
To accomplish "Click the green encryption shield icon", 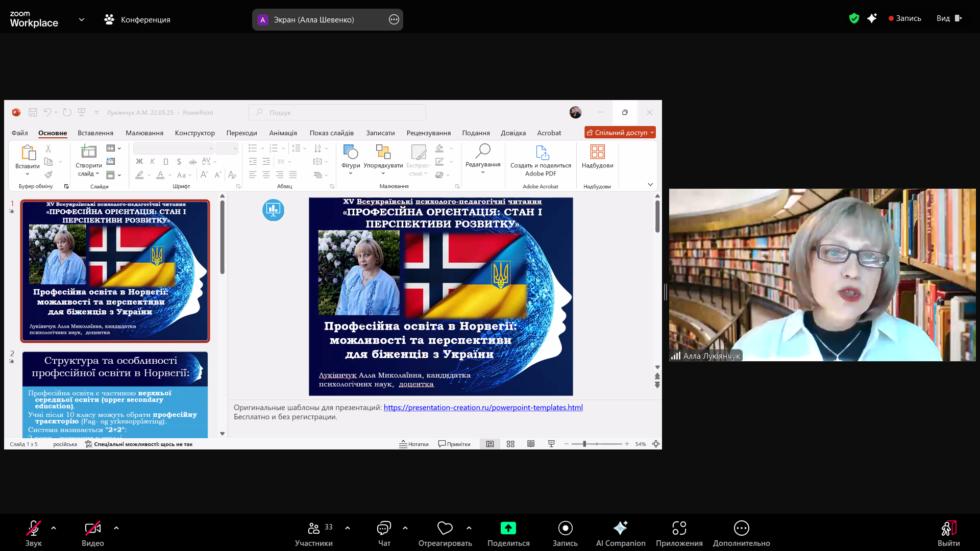I will click(854, 18).
